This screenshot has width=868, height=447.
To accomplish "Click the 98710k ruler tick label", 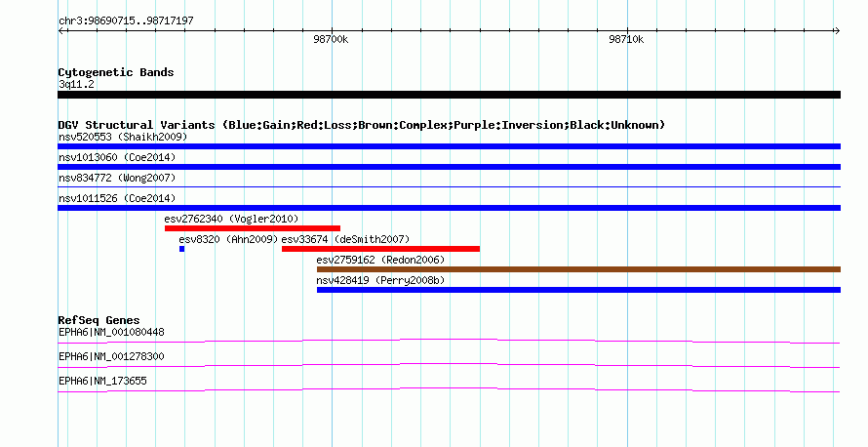I will click(x=626, y=39).
